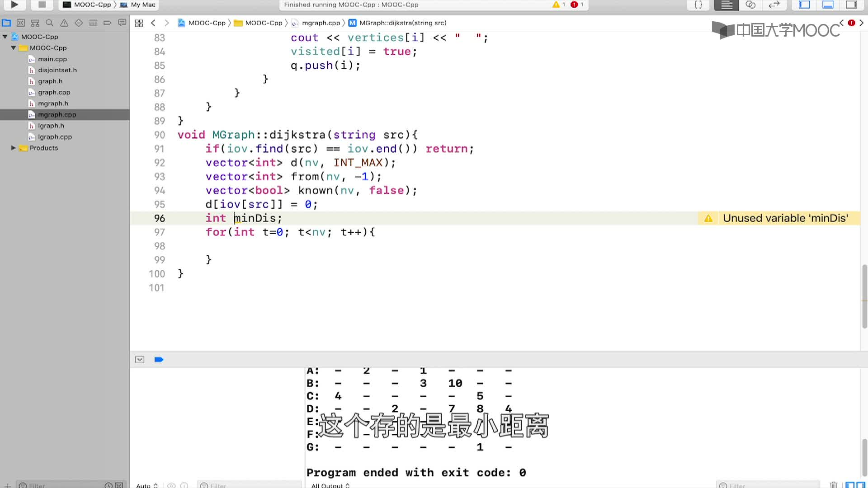
Task: Open graph.h file
Action: (x=50, y=81)
